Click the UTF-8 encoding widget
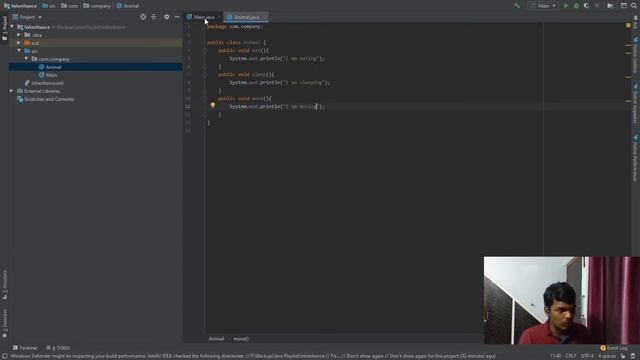 (587, 356)
